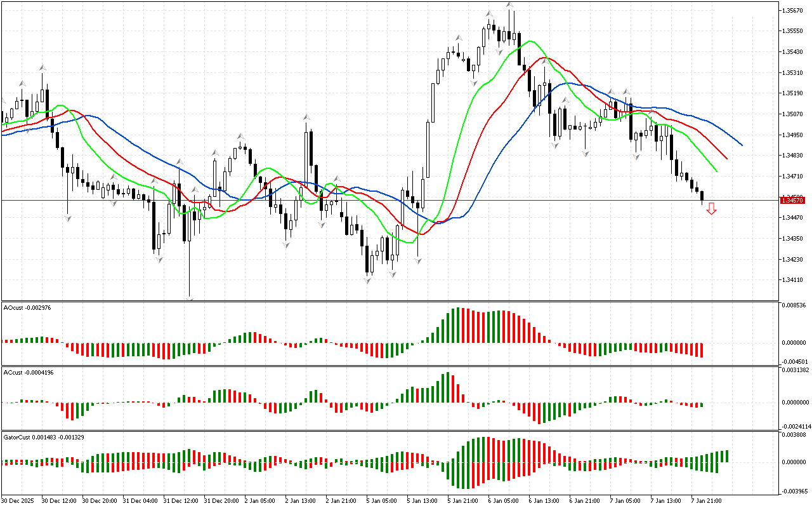Select the right end of red Alligator line
Image resolution: width=812 pixels, height=508 pixels.
click(726, 159)
